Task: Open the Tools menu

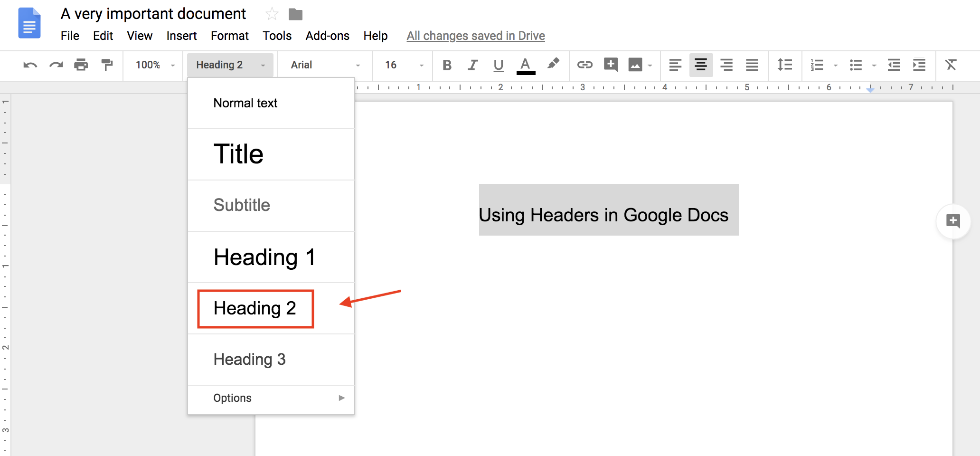Action: (x=277, y=36)
